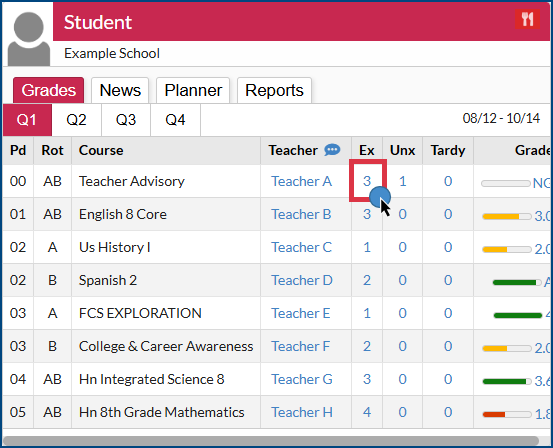Click the Us History I grade bar
This screenshot has height=448, width=553.
[506, 249]
